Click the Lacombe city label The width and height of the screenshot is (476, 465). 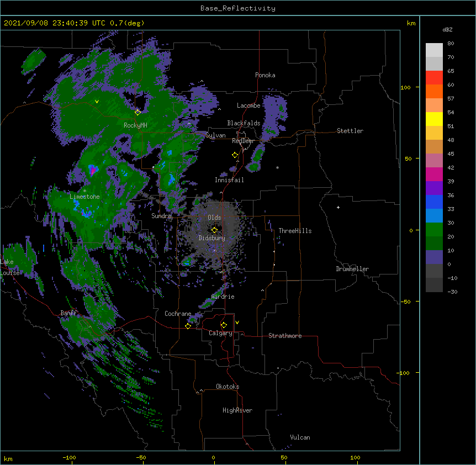point(248,105)
